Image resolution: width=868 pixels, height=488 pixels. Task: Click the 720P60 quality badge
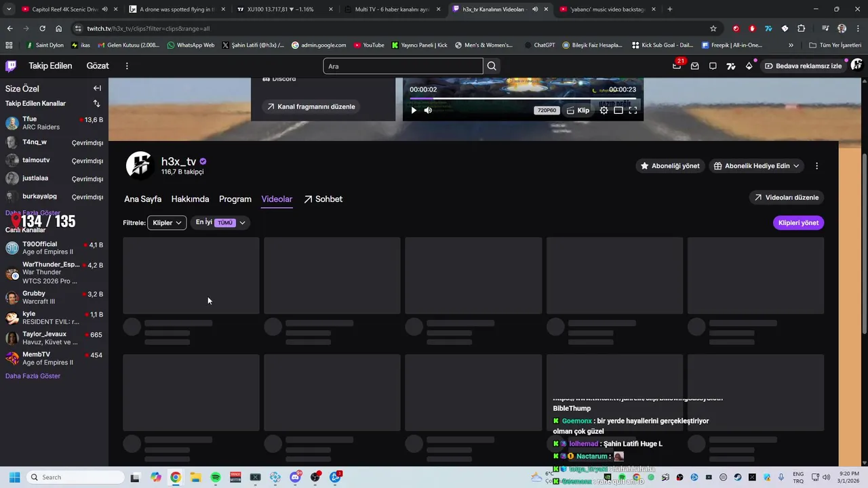(x=547, y=110)
